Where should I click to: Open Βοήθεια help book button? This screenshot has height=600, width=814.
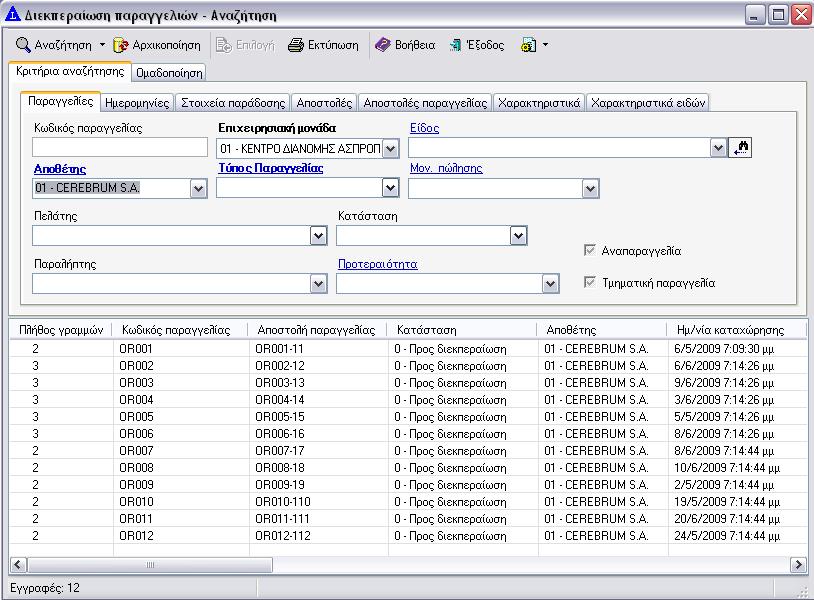[x=405, y=45]
